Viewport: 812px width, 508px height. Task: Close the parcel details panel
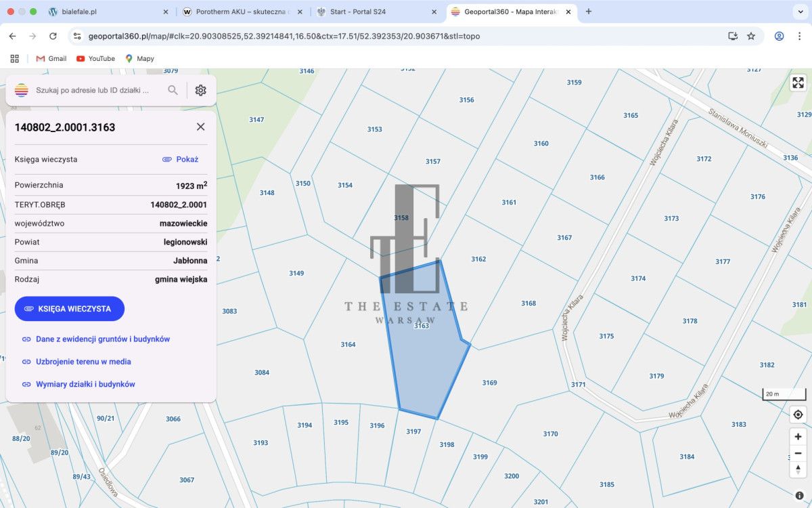200,127
